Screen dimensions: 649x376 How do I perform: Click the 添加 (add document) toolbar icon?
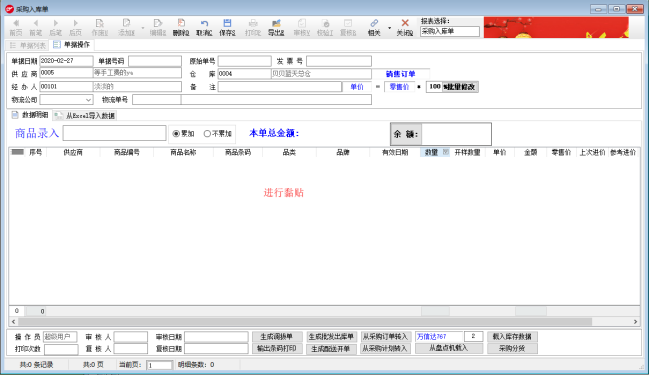(126, 23)
